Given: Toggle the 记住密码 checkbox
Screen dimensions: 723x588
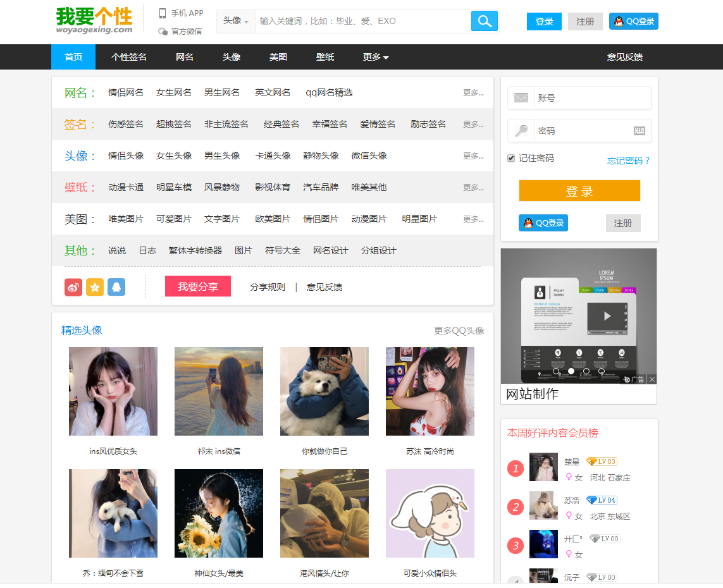Looking at the screenshot, I should [511, 158].
